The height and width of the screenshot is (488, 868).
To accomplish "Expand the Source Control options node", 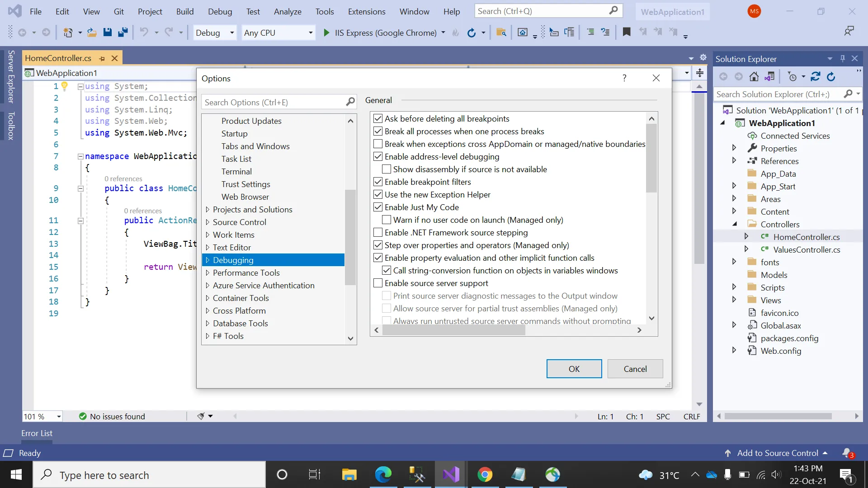I will pos(208,222).
